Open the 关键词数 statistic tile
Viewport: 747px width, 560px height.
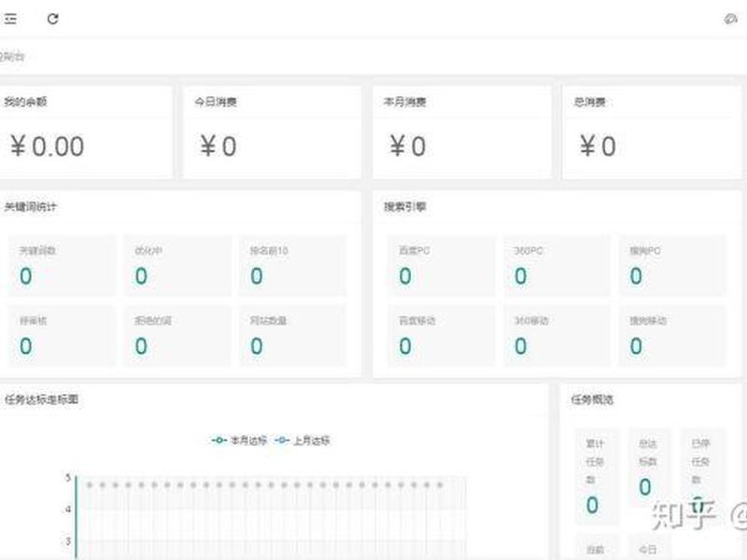tap(62, 266)
